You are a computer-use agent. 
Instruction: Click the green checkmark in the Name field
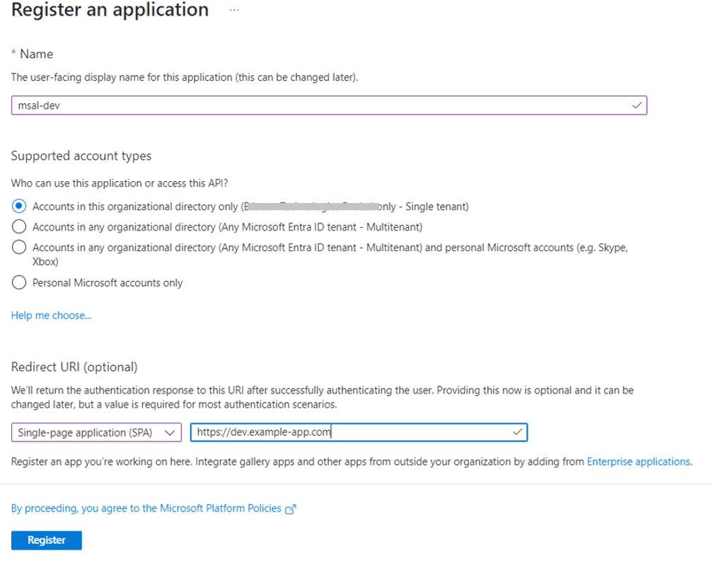pos(637,105)
